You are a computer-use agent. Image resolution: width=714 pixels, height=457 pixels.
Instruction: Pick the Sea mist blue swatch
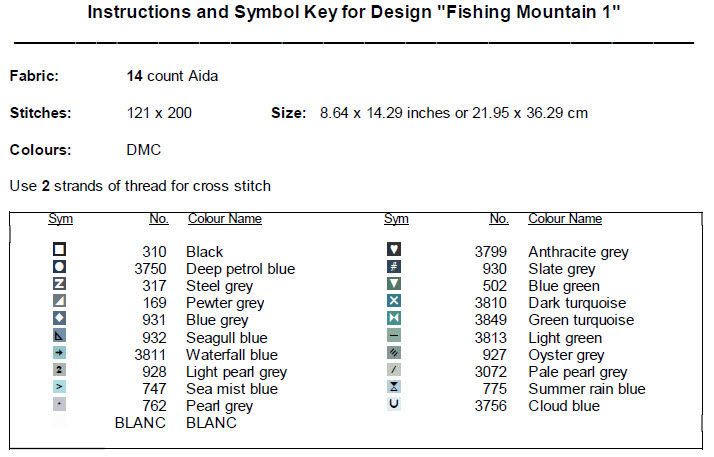point(59,388)
